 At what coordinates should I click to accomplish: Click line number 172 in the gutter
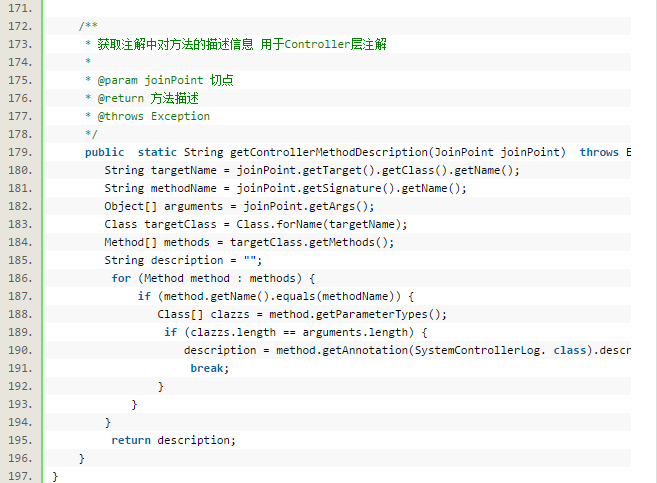(20, 26)
